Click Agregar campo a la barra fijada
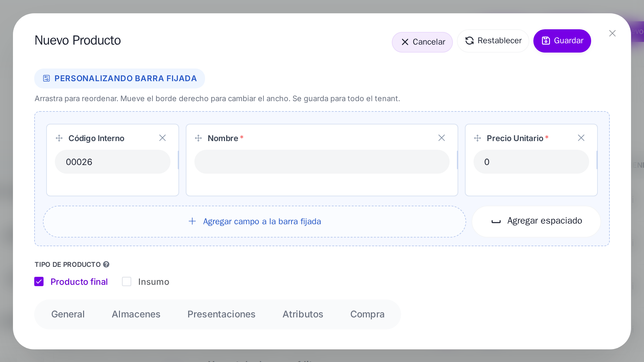The image size is (644, 362). [x=255, y=222]
